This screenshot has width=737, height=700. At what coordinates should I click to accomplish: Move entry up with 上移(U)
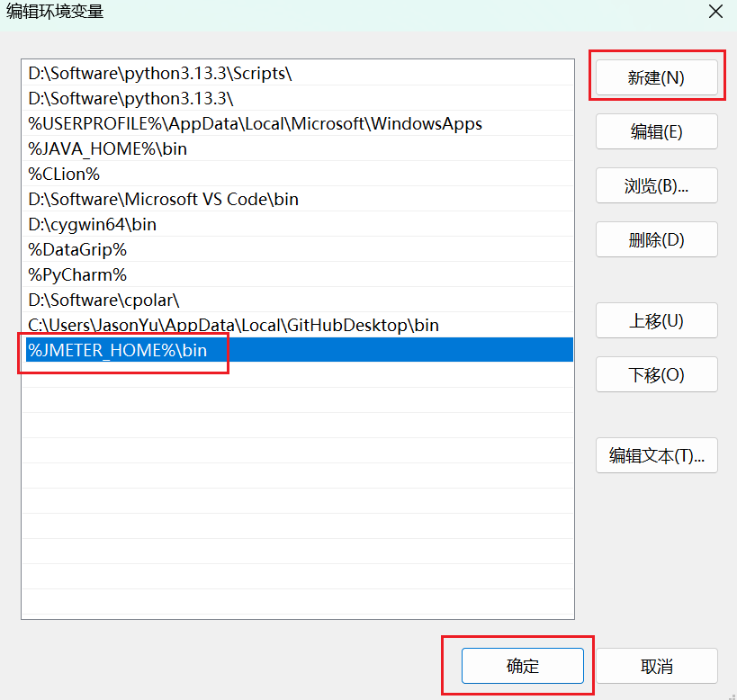[656, 320]
